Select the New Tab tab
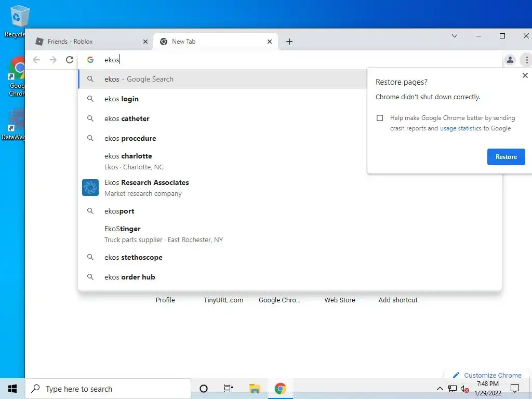The width and height of the screenshot is (532, 399). (x=216, y=42)
